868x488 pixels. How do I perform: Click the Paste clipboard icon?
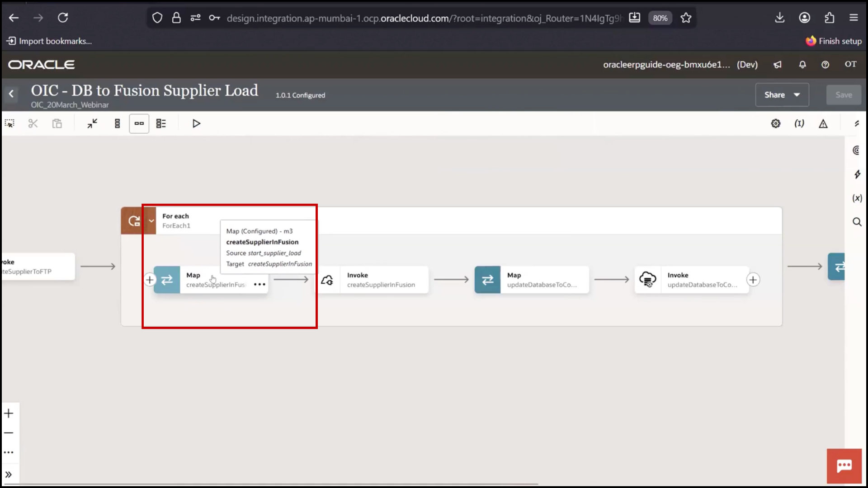[57, 123]
